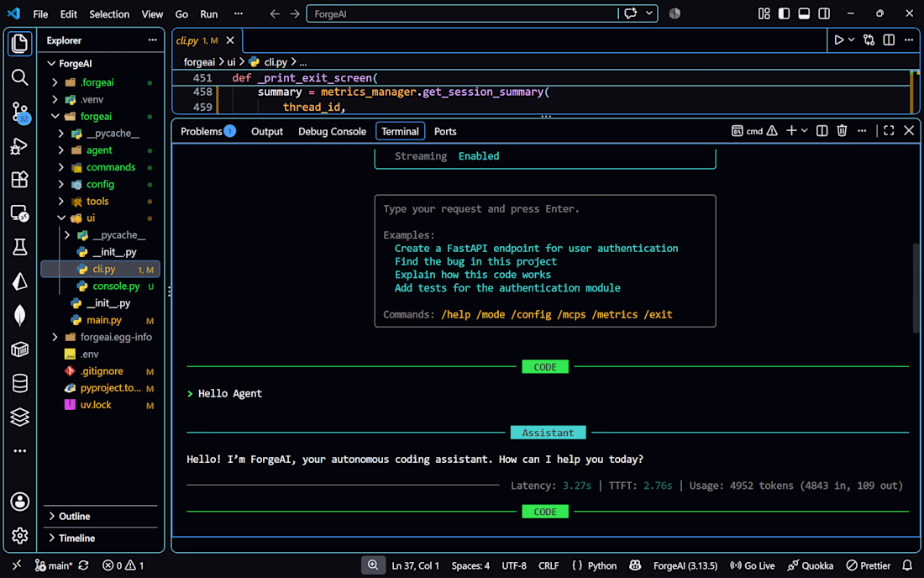
Task: Open the Selection menu
Action: (109, 13)
